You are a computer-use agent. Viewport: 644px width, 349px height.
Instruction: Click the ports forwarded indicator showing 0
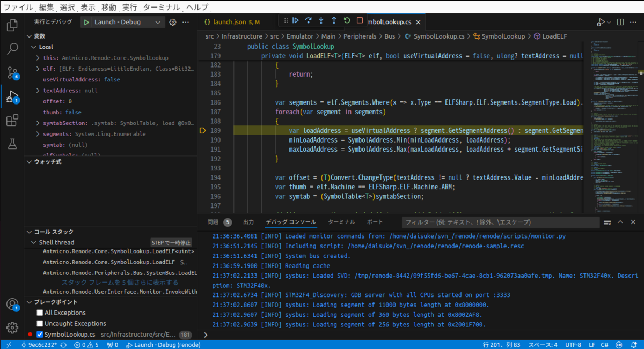pos(113,345)
